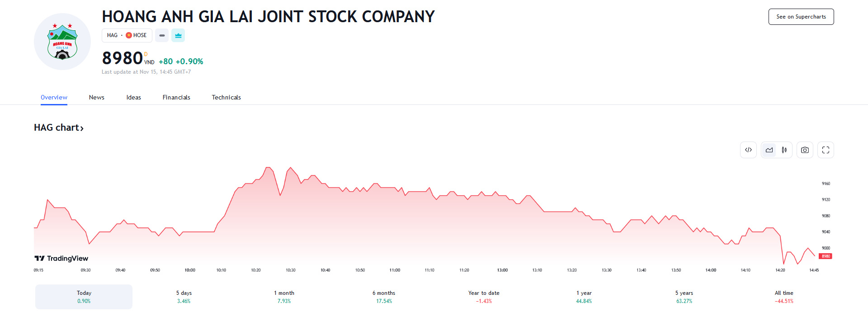
Task: Go to the Ideas tab
Action: (133, 97)
